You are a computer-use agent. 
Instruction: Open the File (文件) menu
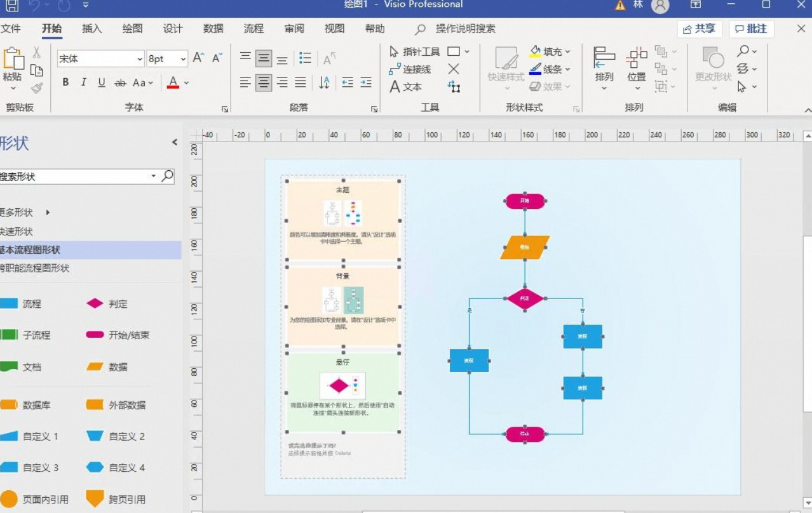[x=11, y=29]
